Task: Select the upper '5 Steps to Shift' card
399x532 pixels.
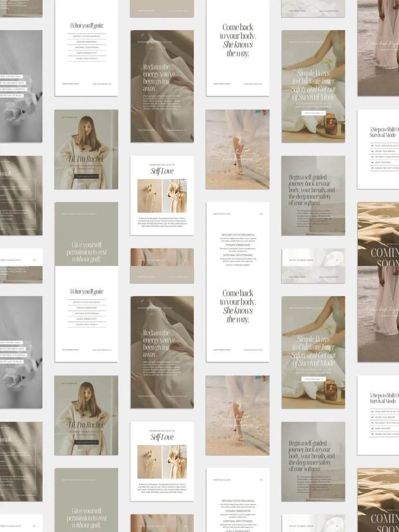Action: (x=378, y=149)
